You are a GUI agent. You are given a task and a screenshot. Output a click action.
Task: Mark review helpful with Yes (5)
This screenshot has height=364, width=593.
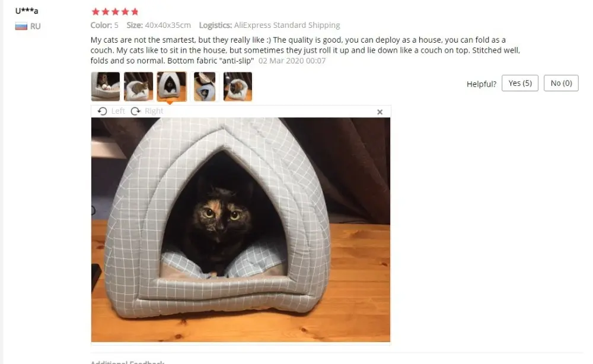coord(519,83)
